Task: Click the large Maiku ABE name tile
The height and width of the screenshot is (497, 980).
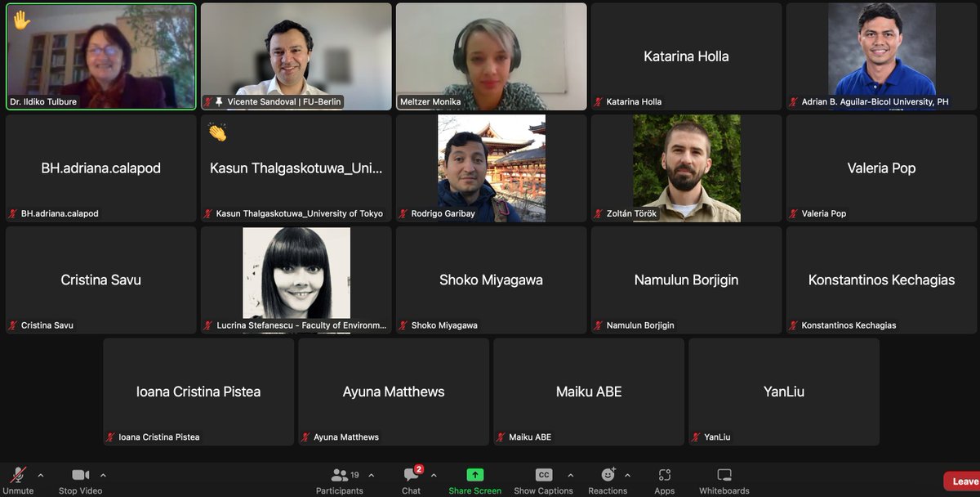Action: tap(589, 392)
